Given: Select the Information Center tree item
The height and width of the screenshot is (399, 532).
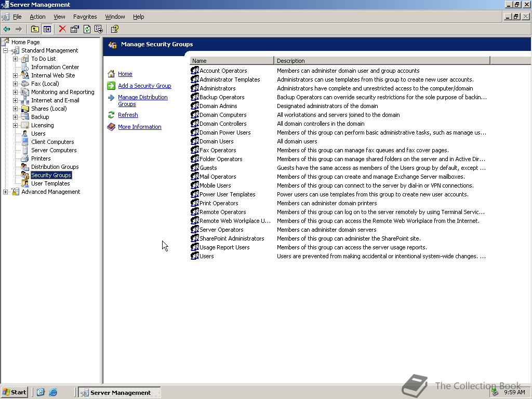Looking at the screenshot, I should click(55, 67).
